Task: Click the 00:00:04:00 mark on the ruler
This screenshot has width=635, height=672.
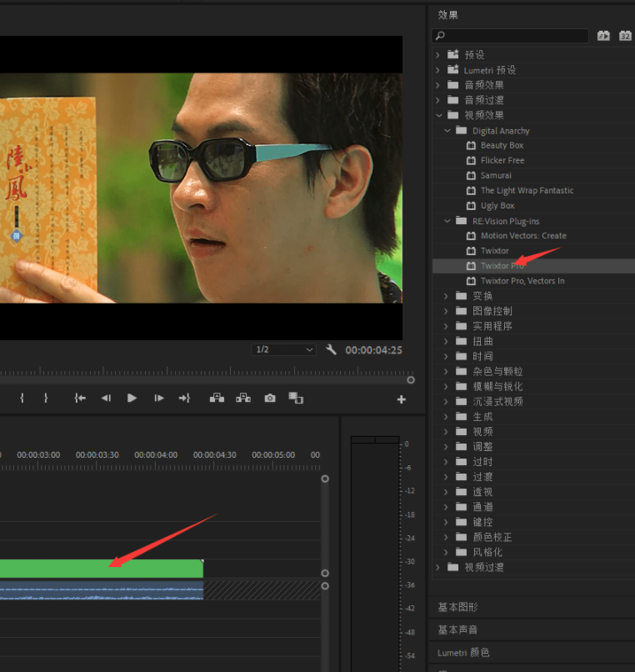Action: pyautogui.click(x=156, y=454)
